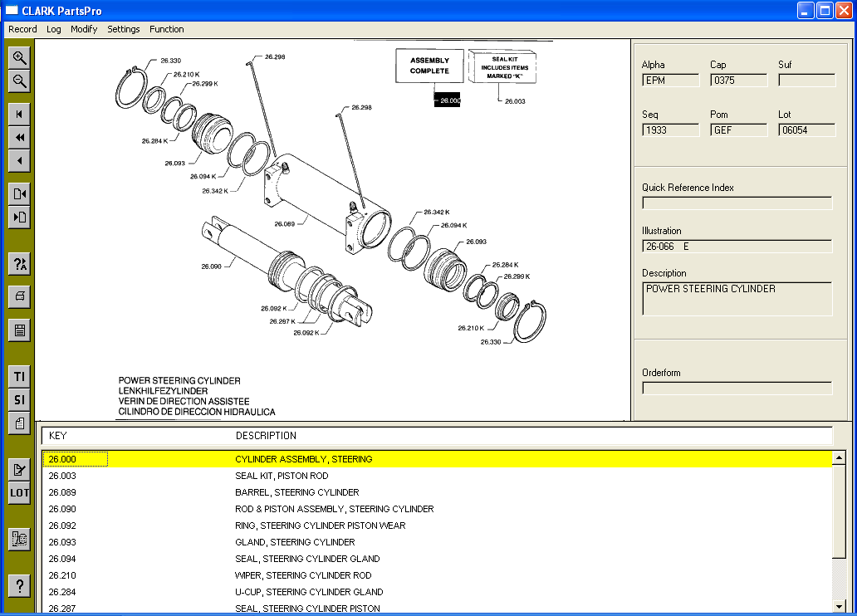The image size is (857, 616).
Task: Click the Description box POWER STEERING CYLINDER
Action: click(737, 299)
